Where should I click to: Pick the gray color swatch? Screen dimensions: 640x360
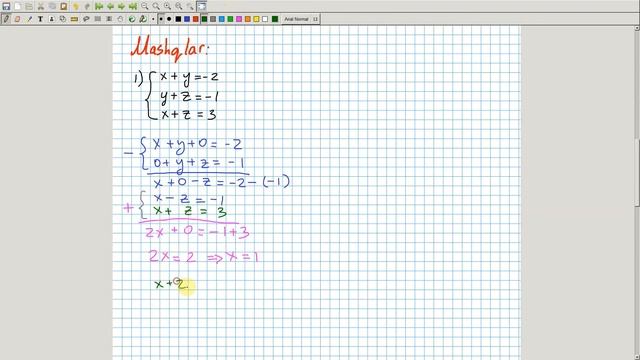point(213,19)
